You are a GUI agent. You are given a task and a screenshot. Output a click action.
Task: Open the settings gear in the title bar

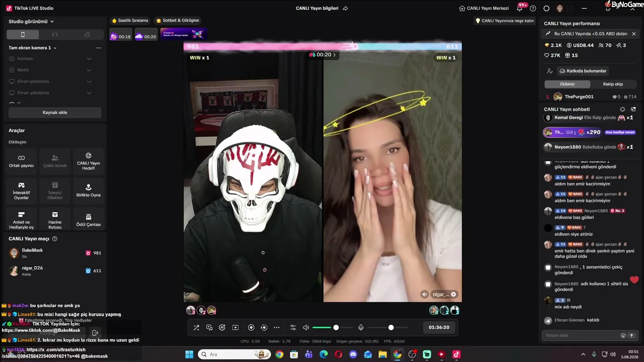coord(546,8)
